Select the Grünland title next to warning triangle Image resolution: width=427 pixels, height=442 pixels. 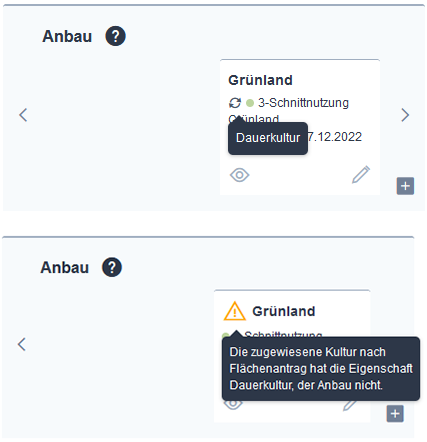(284, 311)
